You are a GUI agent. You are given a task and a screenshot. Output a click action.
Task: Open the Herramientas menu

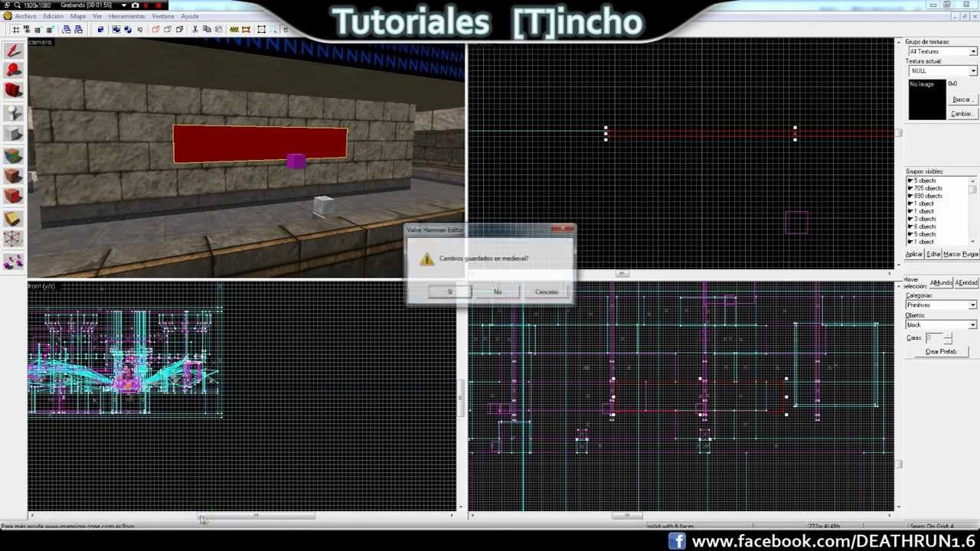[126, 16]
